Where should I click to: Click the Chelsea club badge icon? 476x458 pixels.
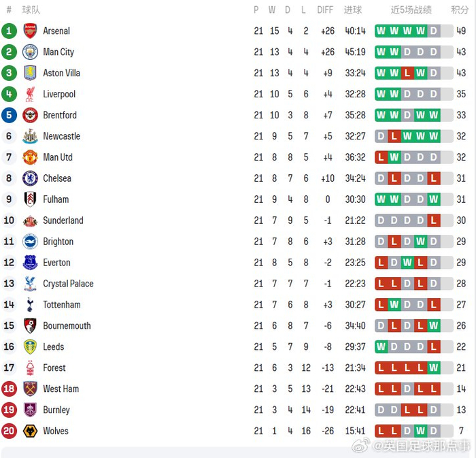pos(30,178)
